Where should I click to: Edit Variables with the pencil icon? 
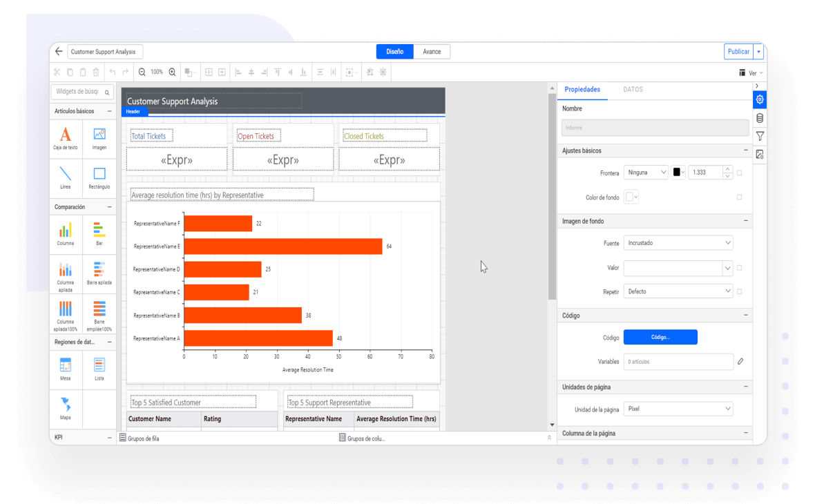point(740,361)
